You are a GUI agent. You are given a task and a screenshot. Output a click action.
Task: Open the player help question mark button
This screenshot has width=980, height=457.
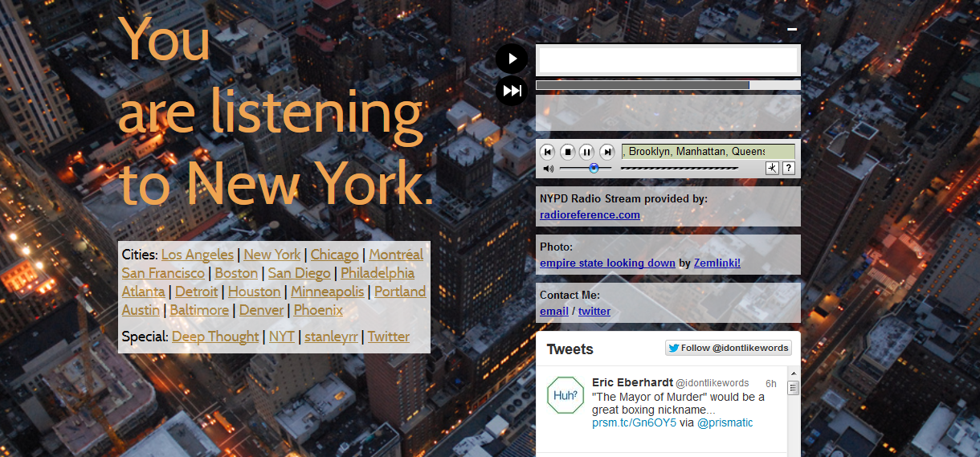click(x=788, y=168)
